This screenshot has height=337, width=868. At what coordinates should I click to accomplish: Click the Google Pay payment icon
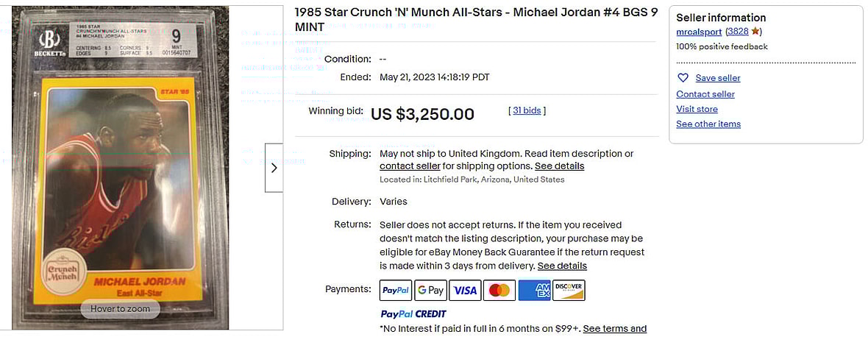[x=430, y=291]
